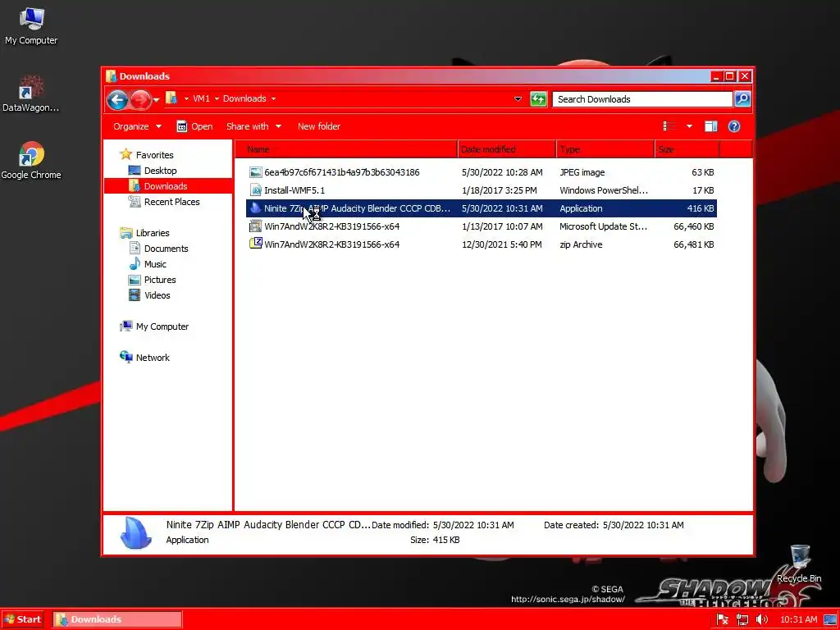Click the zip archive file icon
This screenshot has height=630, width=840.
(x=256, y=244)
